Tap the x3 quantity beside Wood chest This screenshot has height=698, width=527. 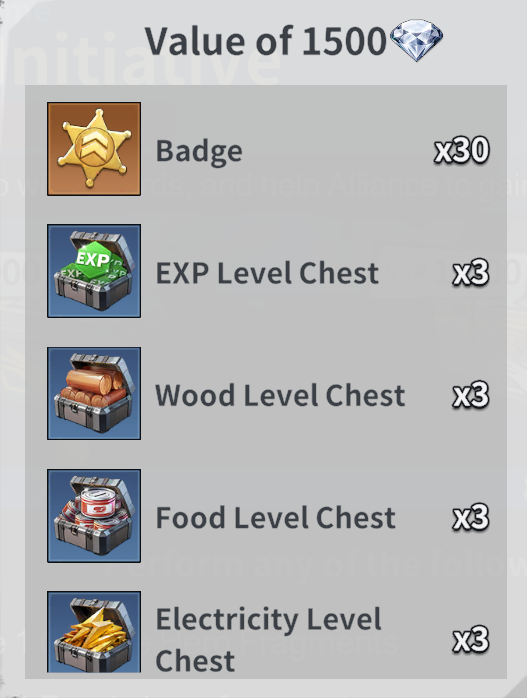coord(471,395)
